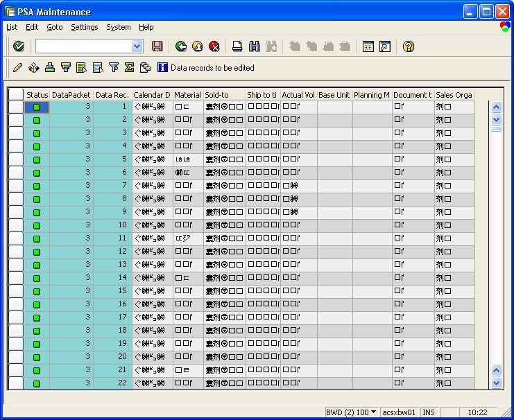514x420 pixels.
Task: Open the Help menu
Action: click(x=146, y=27)
